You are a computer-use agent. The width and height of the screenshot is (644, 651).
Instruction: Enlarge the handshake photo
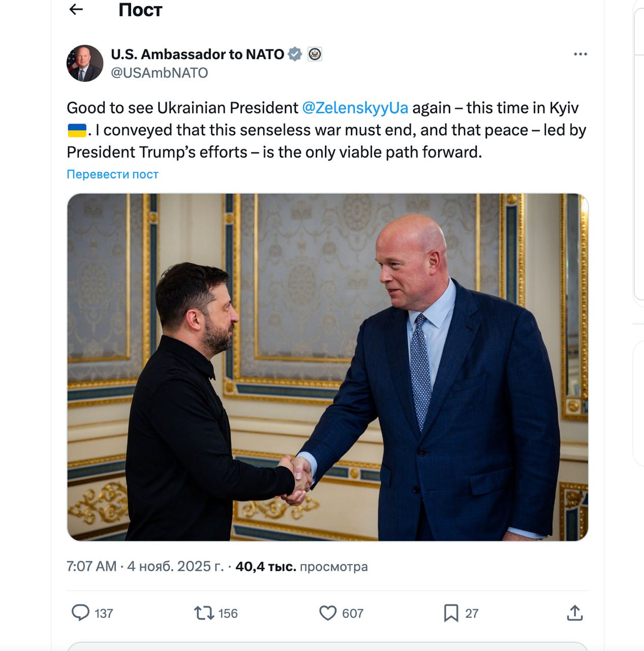coord(327,367)
